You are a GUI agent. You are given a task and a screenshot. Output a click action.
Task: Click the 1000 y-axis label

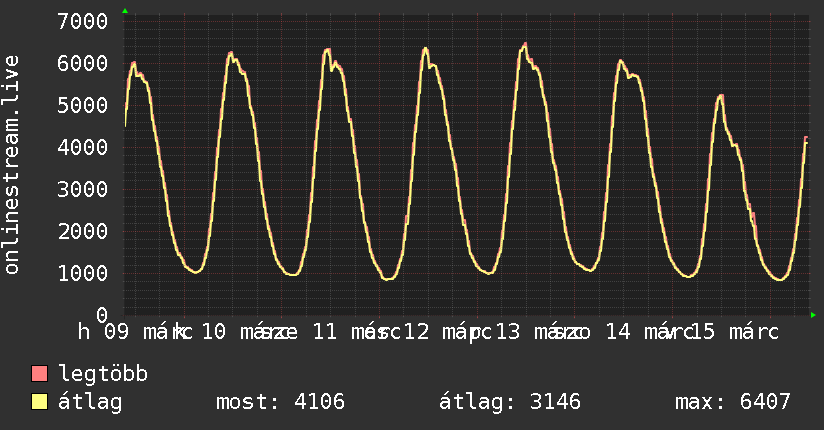pyautogui.click(x=83, y=273)
